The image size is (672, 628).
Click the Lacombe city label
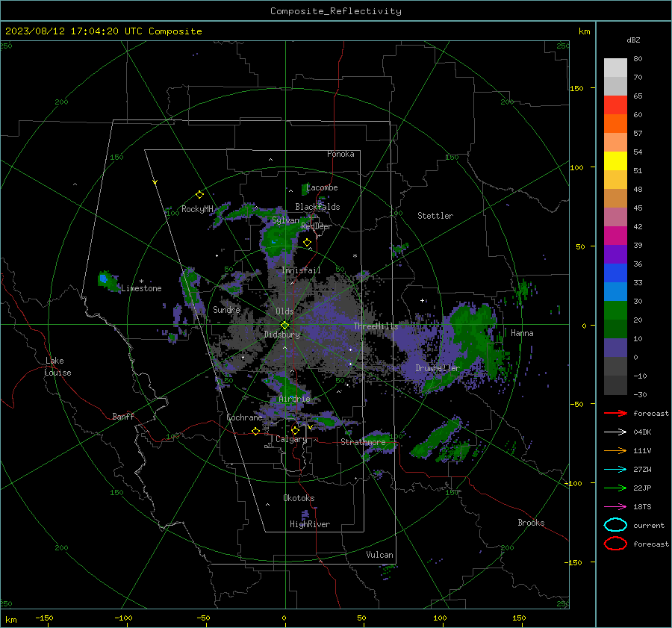pyautogui.click(x=322, y=187)
